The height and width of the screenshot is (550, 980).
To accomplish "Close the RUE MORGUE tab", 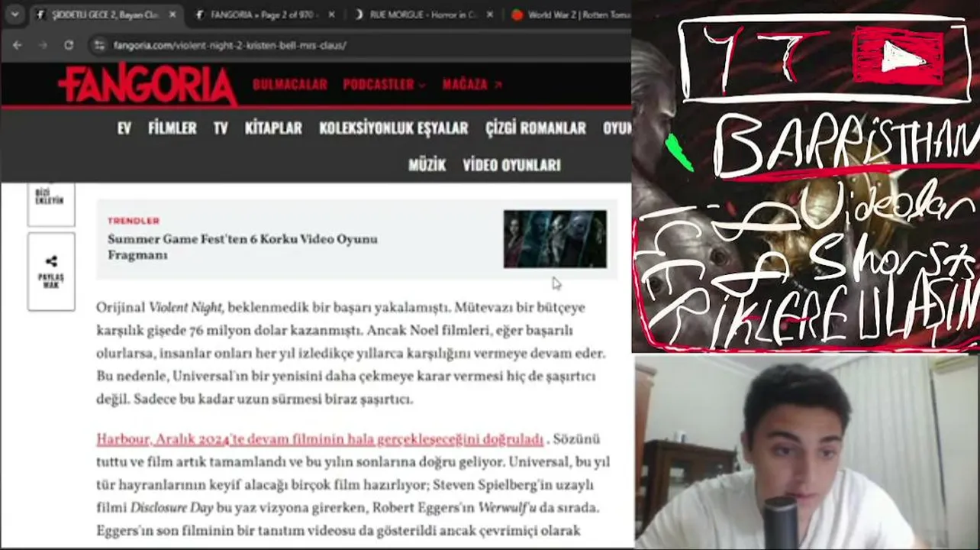I will (x=490, y=15).
